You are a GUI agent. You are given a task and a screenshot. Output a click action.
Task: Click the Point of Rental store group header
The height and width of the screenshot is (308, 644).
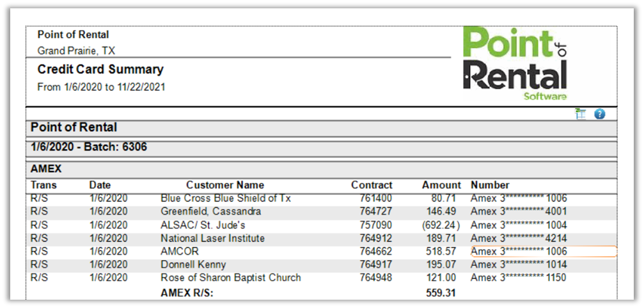tap(74, 127)
